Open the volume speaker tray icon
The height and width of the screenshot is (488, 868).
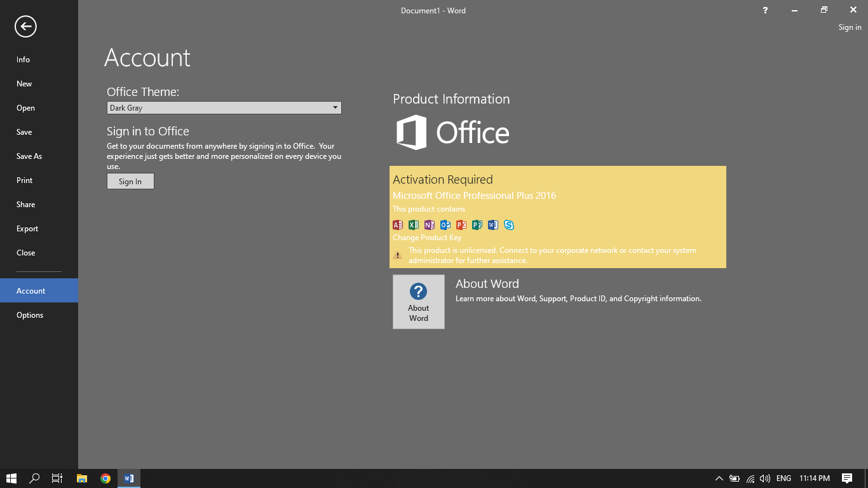tap(765, 478)
